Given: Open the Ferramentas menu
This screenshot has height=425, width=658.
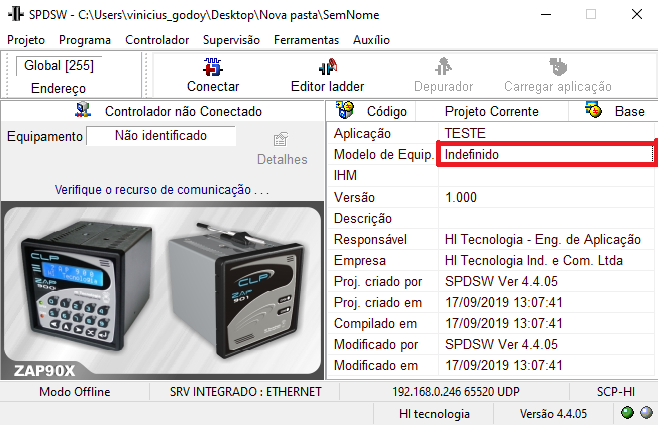Looking at the screenshot, I should [x=306, y=40].
